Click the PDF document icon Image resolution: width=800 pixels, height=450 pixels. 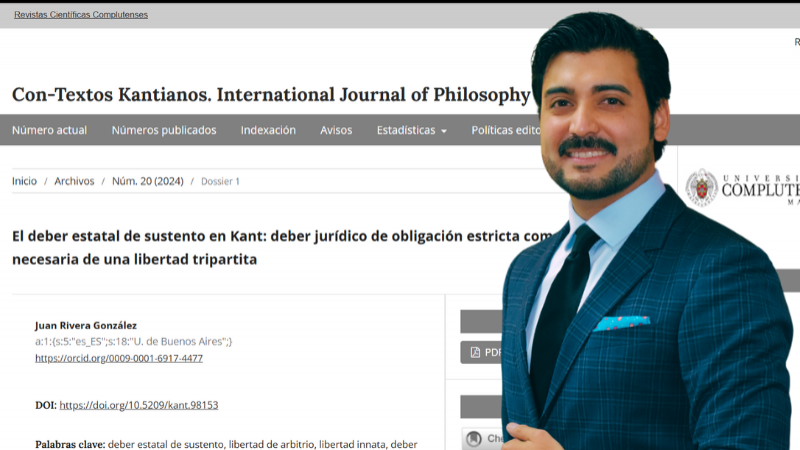point(472,352)
